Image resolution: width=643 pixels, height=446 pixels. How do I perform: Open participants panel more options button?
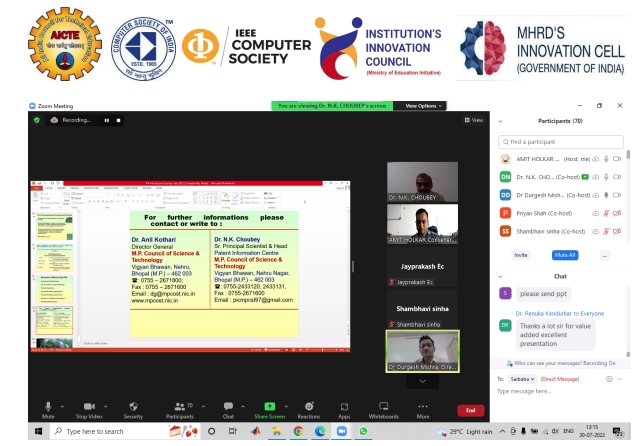point(604,255)
